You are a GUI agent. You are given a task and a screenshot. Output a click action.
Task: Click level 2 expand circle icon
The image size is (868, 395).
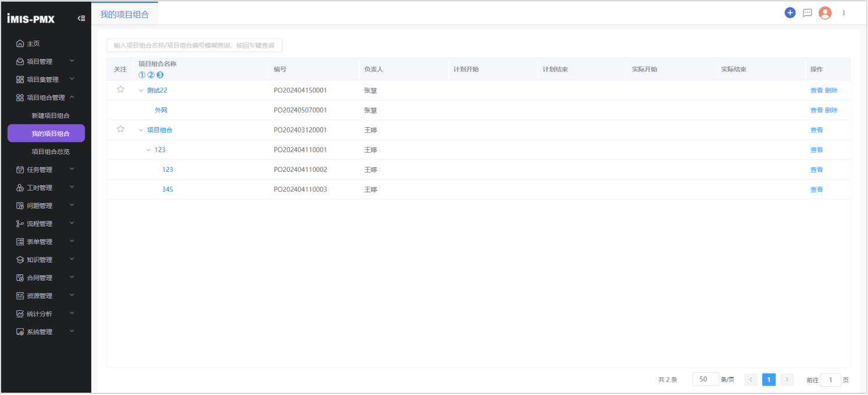(151, 75)
